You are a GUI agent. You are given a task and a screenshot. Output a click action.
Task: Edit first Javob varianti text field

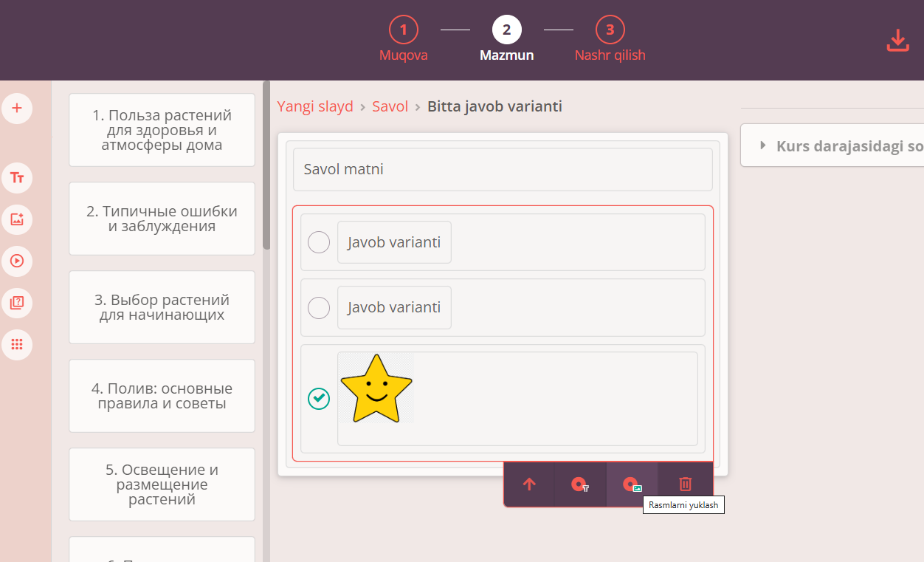(394, 242)
